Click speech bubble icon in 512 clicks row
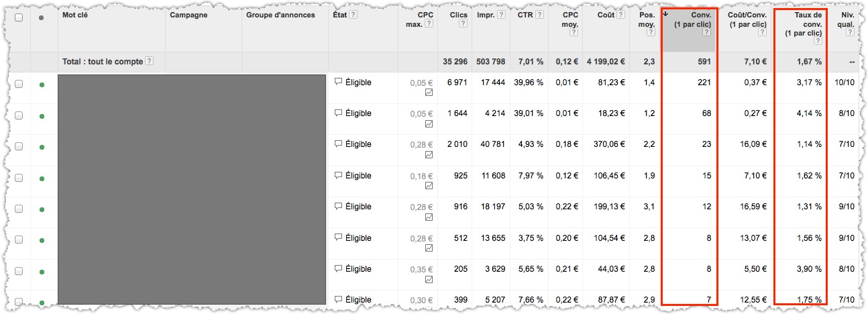868x314 pixels. (x=338, y=238)
